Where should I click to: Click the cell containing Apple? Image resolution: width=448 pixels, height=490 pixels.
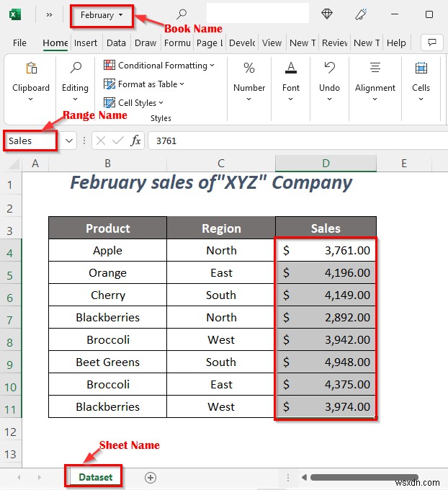click(107, 250)
